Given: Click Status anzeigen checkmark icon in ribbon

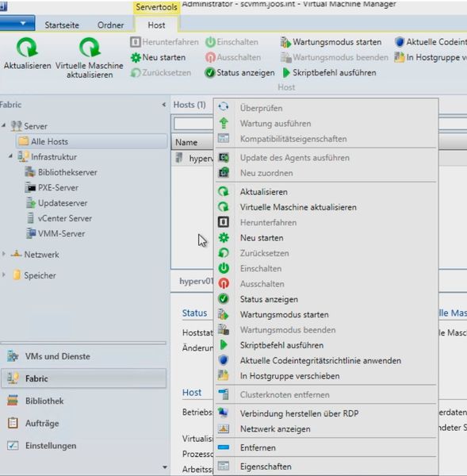Looking at the screenshot, I should pos(209,73).
